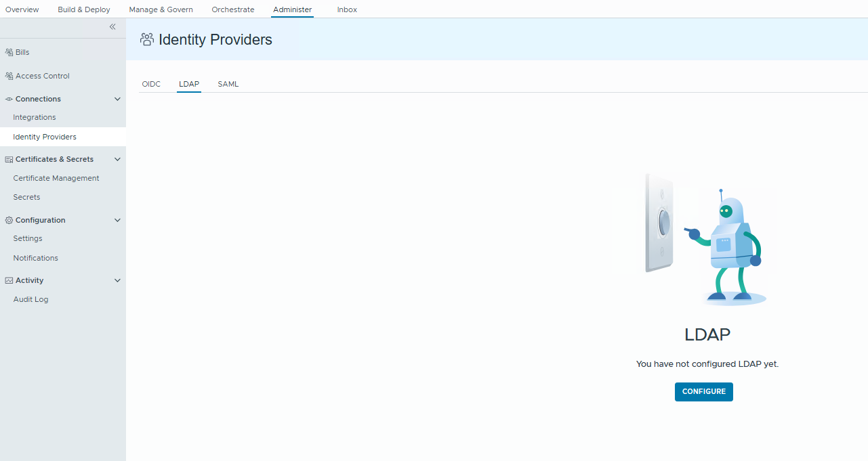Open Certificate Management in sidebar
The image size is (868, 461).
click(x=56, y=178)
